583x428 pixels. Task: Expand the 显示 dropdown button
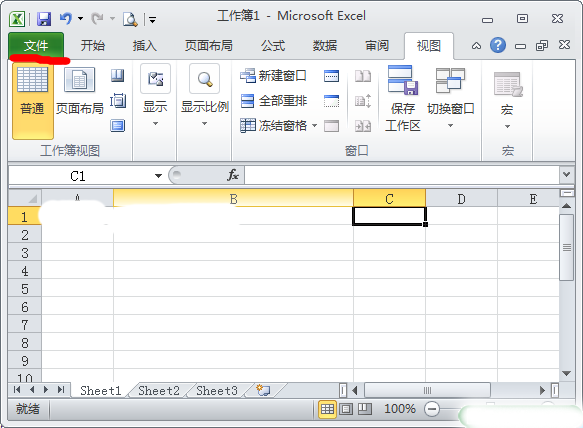pyautogui.click(x=155, y=96)
